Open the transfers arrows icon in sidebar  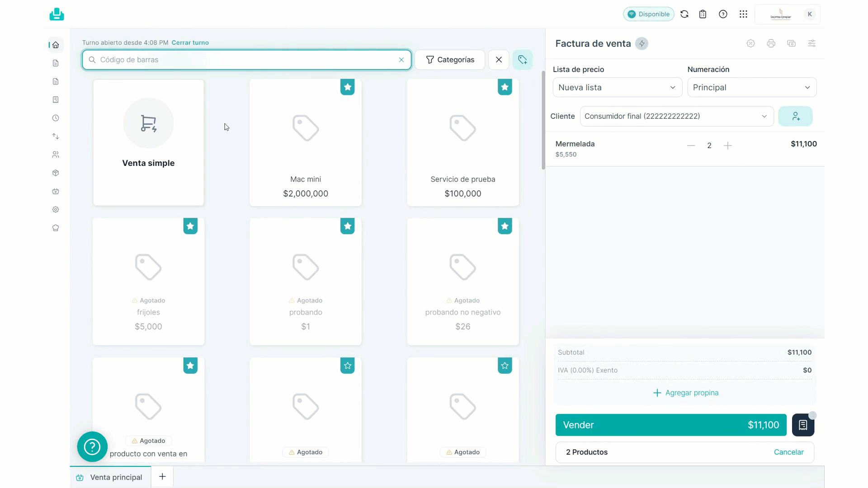point(56,136)
